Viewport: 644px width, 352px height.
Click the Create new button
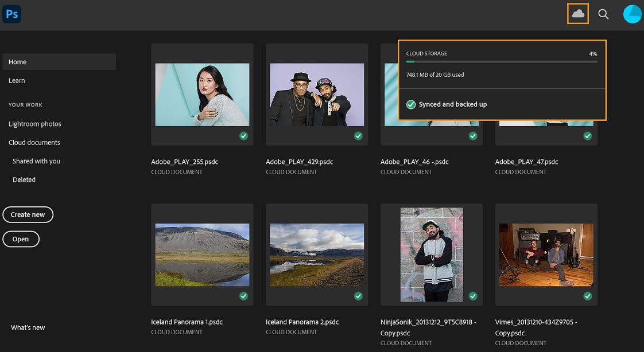(x=28, y=214)
